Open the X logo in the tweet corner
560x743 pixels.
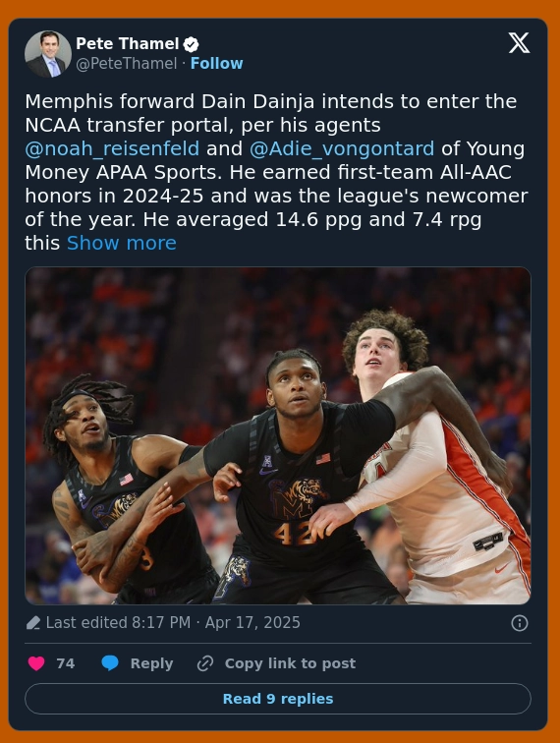pyautogui.click(x=520, y=43)
